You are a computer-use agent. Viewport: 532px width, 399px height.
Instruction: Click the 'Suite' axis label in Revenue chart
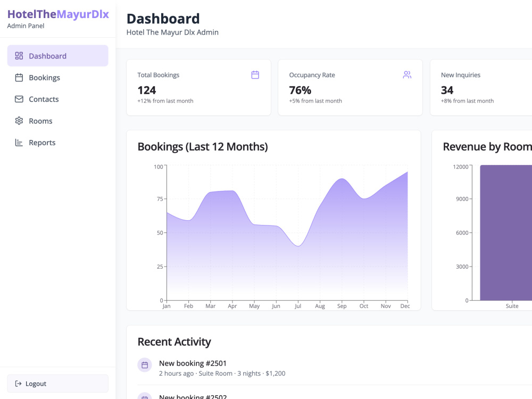(x=512, y=306)
